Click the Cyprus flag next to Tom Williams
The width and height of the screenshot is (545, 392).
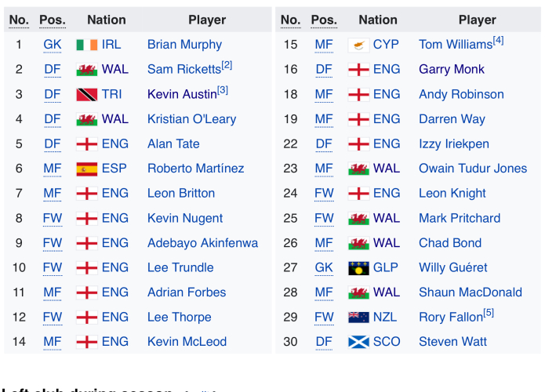coord(358,45)
